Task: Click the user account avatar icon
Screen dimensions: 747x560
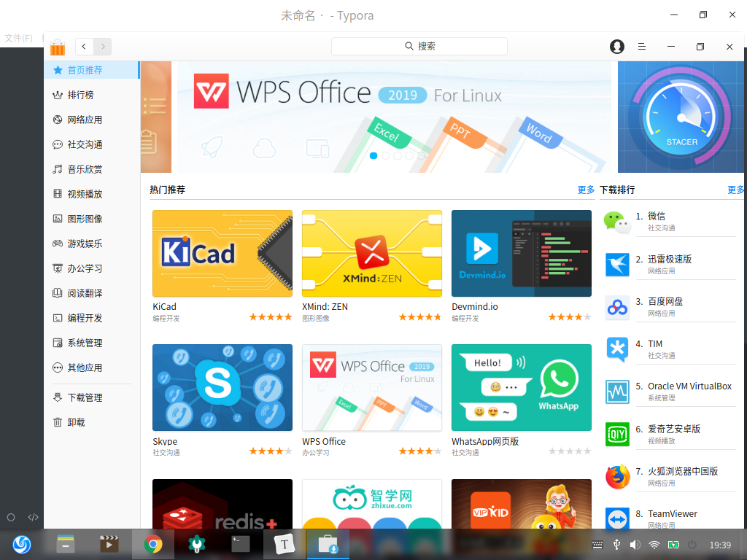Action: [617, 47]
